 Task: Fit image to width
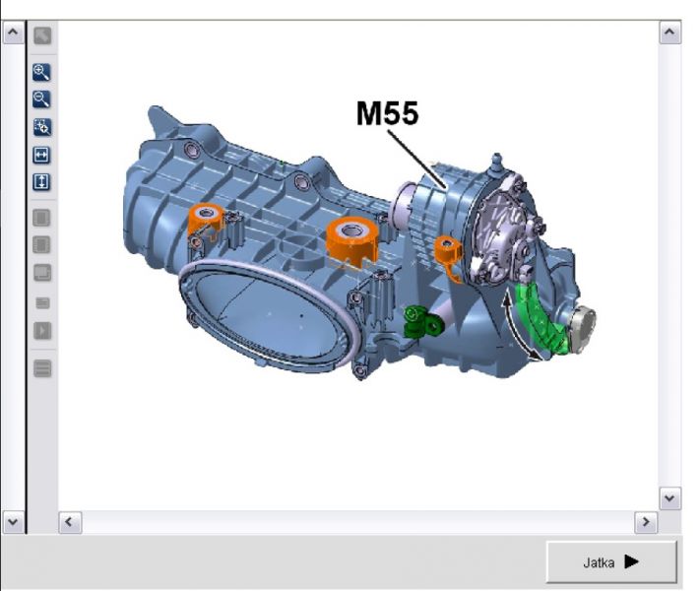pyautogui.click(x=42, y=155)
